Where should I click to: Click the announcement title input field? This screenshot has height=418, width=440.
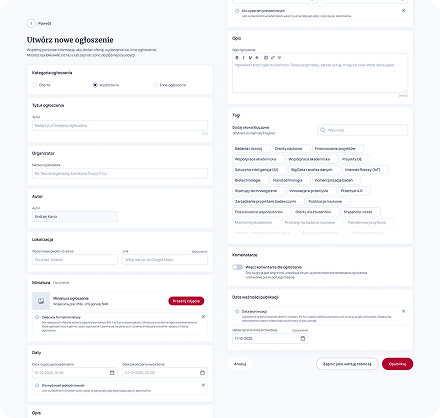tap(120, 126)
